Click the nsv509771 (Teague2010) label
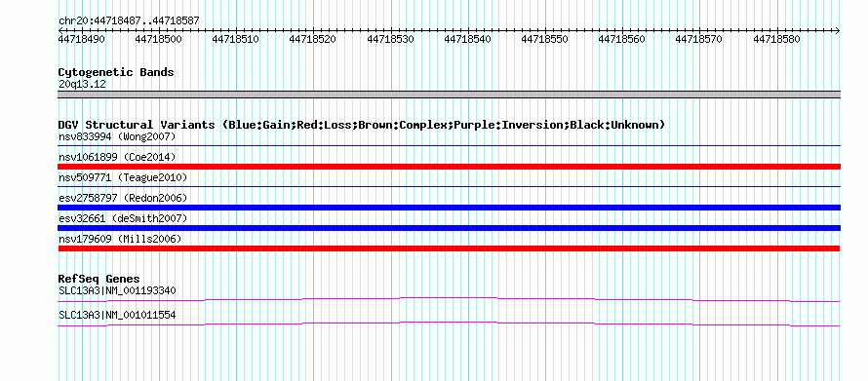This screenshot has height=381, width=868. [123, 177]
